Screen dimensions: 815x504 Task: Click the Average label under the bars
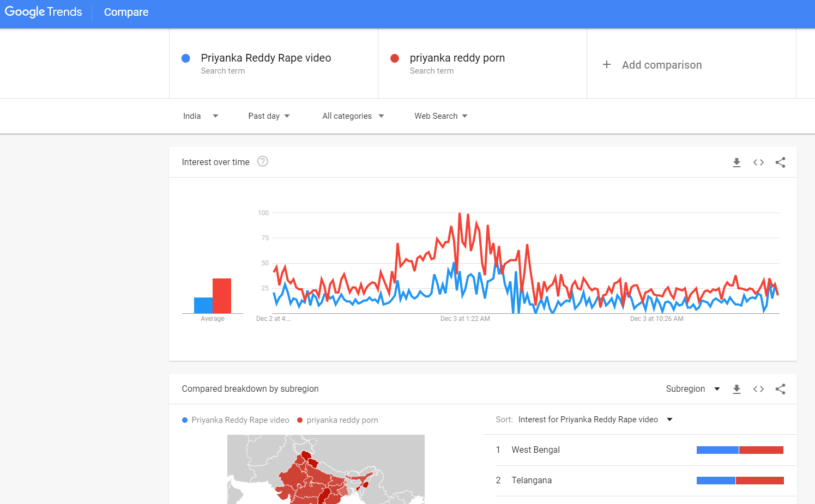213,319
